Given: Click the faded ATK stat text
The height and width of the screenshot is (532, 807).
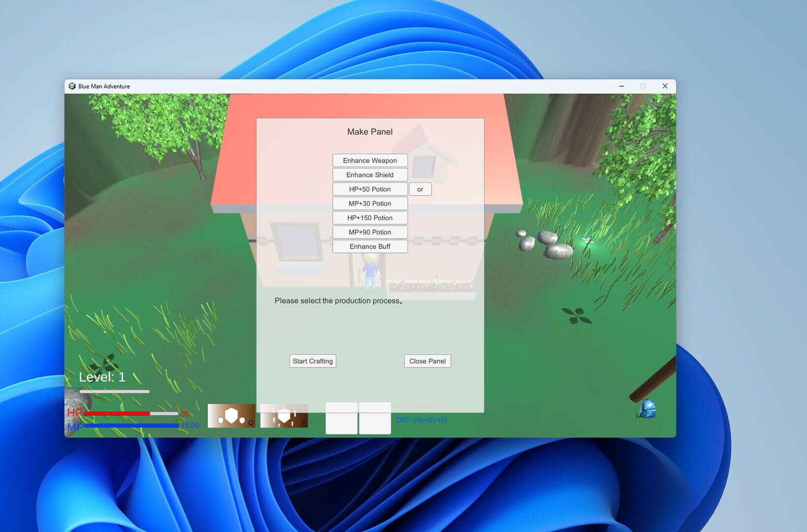Looking at the screenshot, I should pos(423,405).
